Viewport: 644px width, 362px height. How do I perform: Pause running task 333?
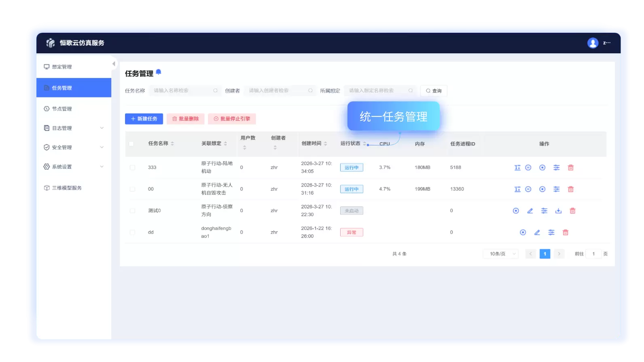528,168
